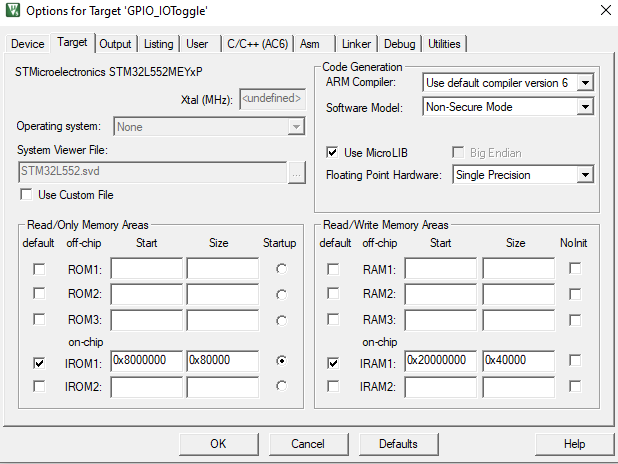Click the ROM1 Start field
618x464 pixels.
point(147,268)
